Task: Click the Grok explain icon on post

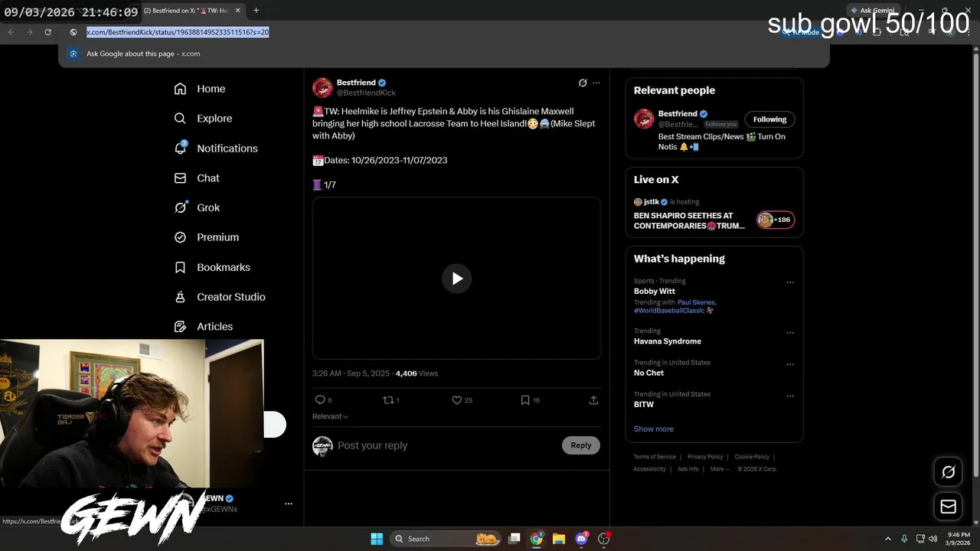Action: 583,83
